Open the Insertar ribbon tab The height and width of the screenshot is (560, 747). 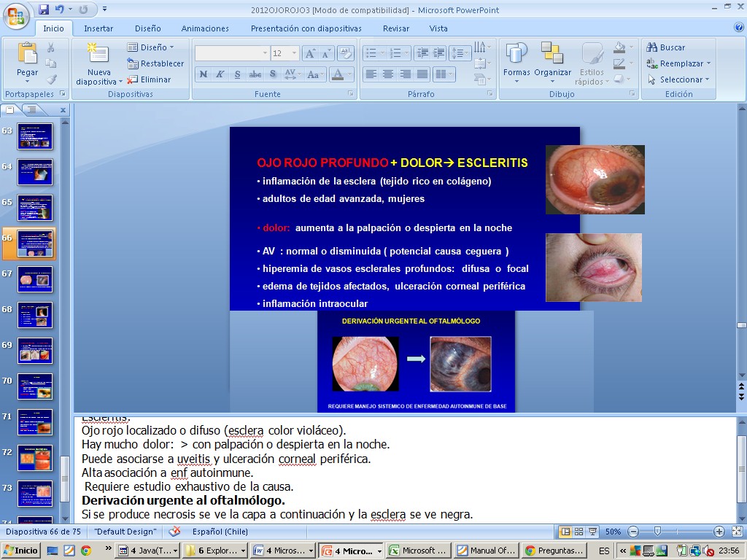[98, 28]
